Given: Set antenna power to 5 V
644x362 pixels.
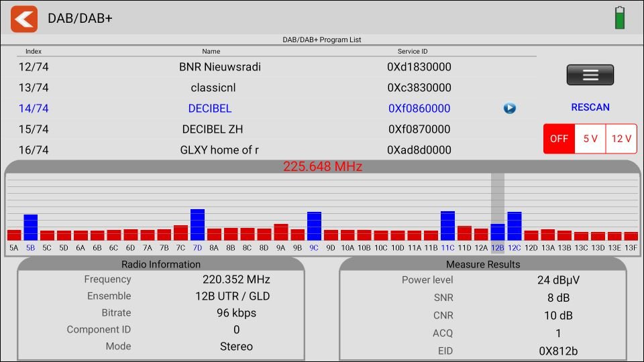Looking at the screenshot, I should [590, 139].
